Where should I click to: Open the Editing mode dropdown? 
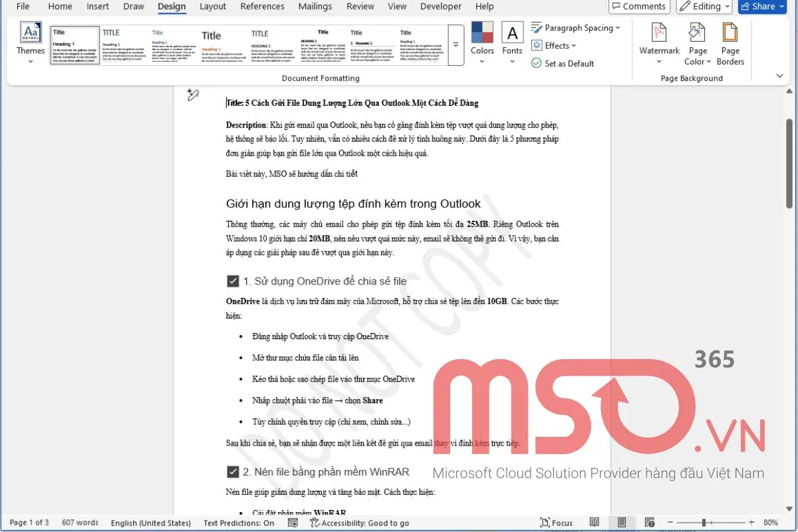[704, 6]
